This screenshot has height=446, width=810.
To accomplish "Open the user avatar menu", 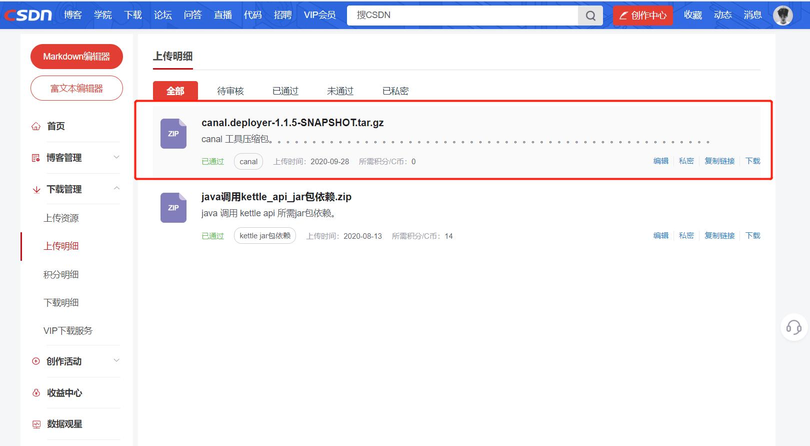I will [x=783, y=15].
